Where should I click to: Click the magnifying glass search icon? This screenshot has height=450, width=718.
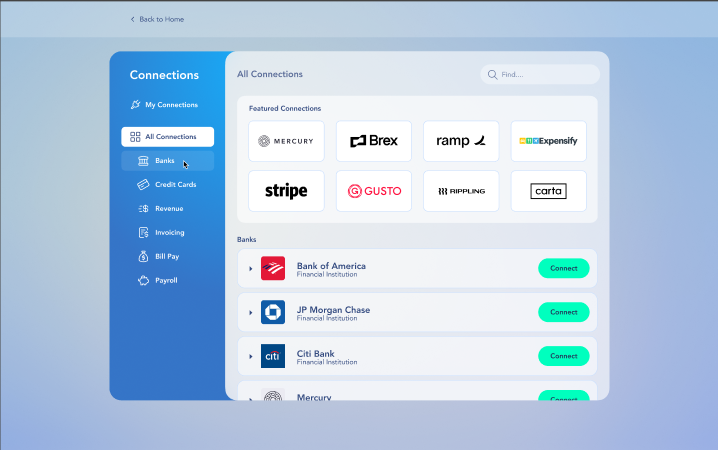point(492,75)
